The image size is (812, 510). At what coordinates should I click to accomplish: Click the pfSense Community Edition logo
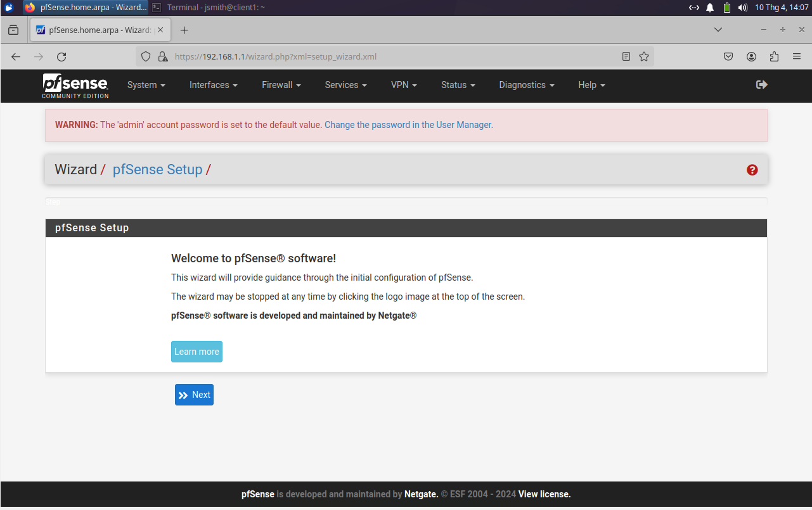tap(75, 86)
